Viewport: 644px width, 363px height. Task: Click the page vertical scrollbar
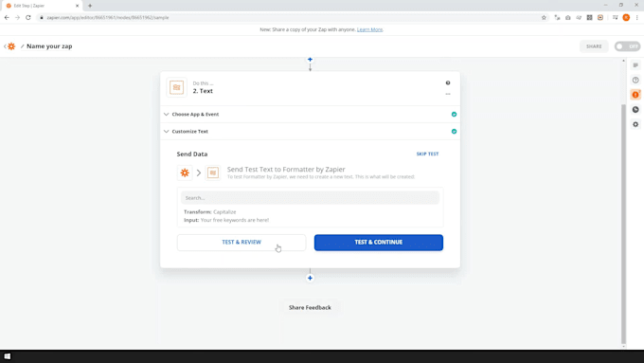(623, 224)
